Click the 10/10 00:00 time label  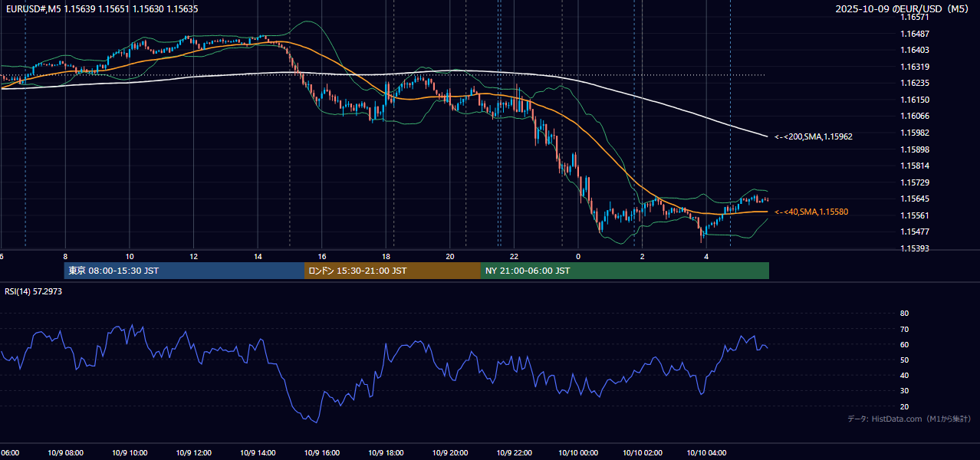click(x=579, y=453)
